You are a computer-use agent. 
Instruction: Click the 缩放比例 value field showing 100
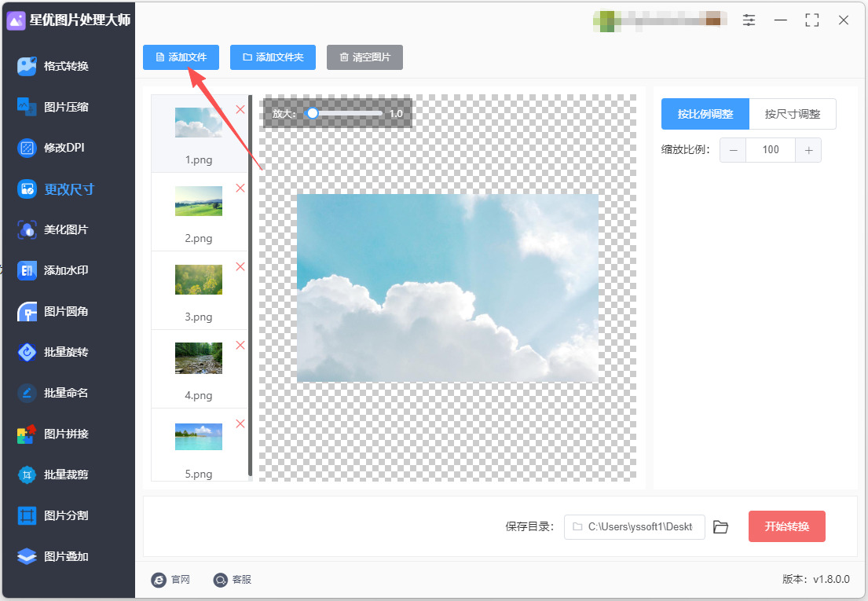coord(771,150)
